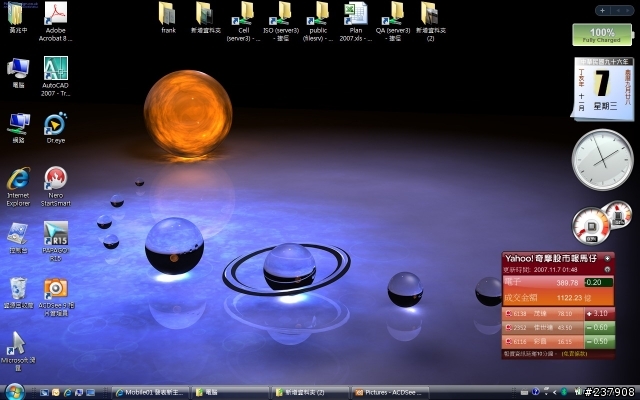Click the blue help icon in the system tray

coord(536,392)
